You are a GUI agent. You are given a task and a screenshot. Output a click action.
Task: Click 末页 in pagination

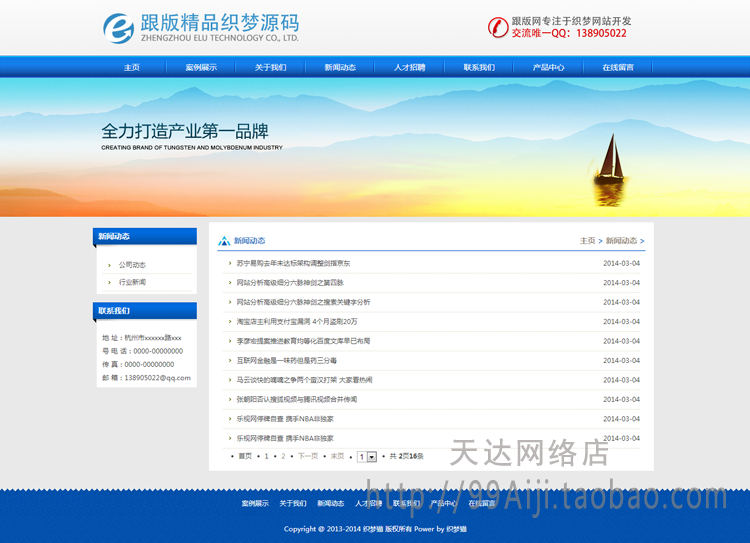pyautogui.click(x=337, y=456)
